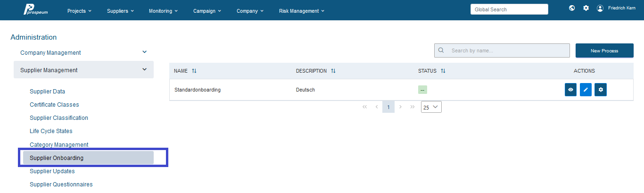
Task: Edit Standardonboarding using the pencil icon
Action: [586, 89]
